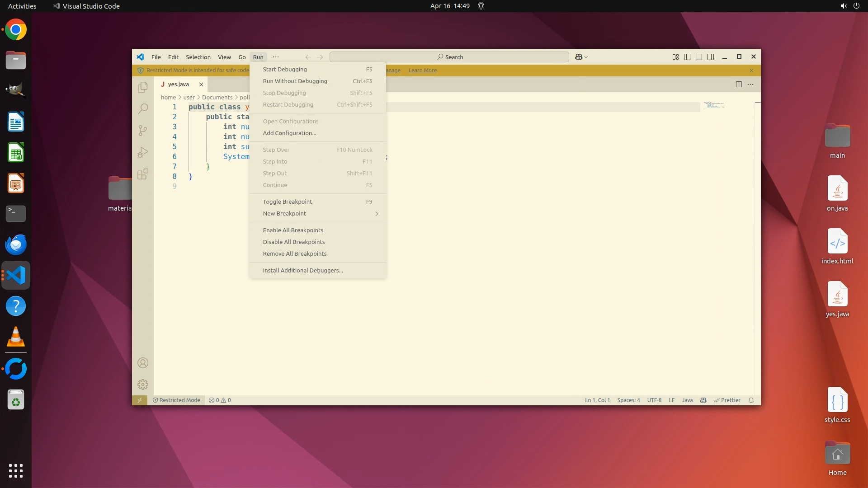The height and width of the screenshot is (488, 868).
Task: Select Start Debugging from Run menu
Action: 285,70
